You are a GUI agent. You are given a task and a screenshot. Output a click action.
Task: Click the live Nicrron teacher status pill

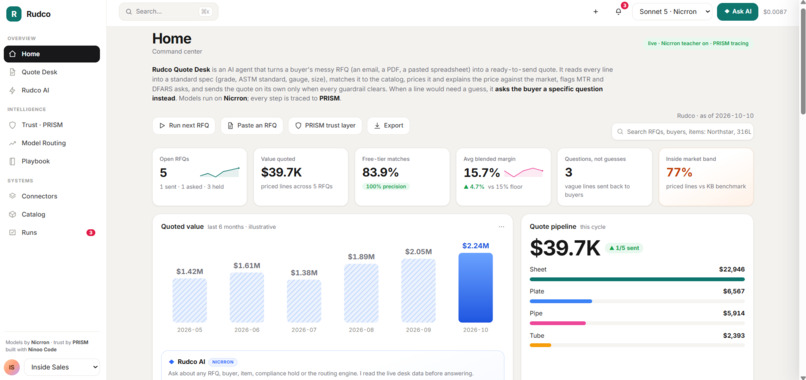(698, 44)
